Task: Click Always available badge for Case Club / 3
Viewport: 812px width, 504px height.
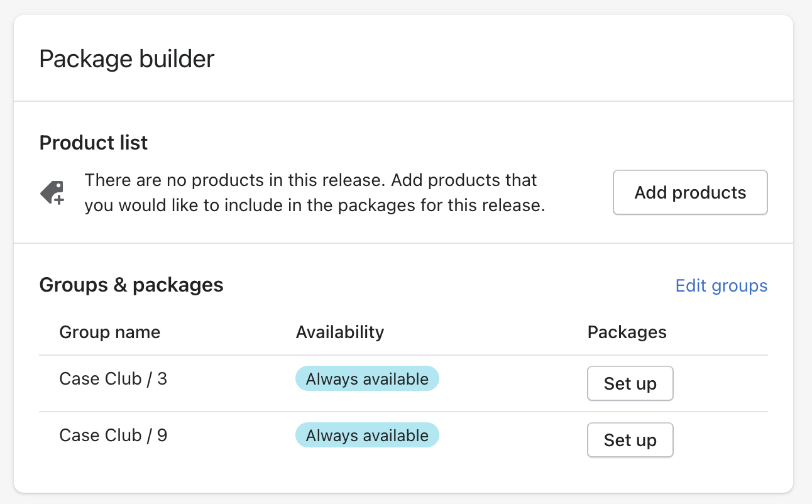Action: (x=367, y=379)
